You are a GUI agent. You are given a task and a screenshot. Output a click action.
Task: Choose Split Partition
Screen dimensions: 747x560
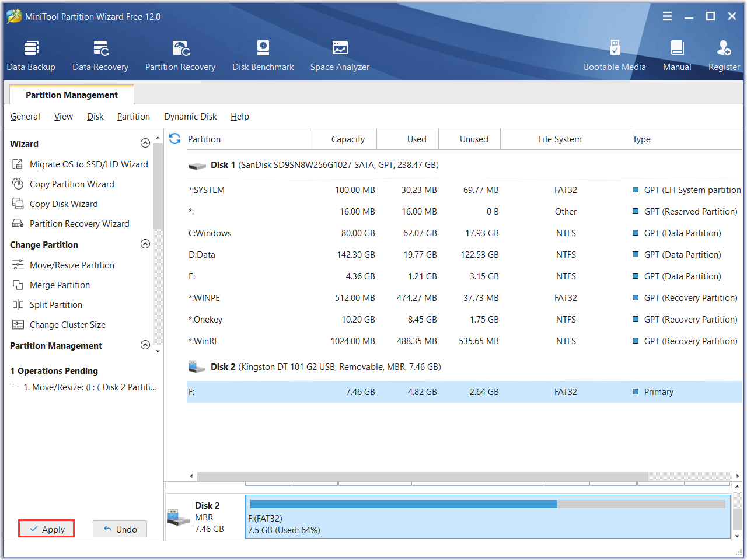click(x=47, y=305)
